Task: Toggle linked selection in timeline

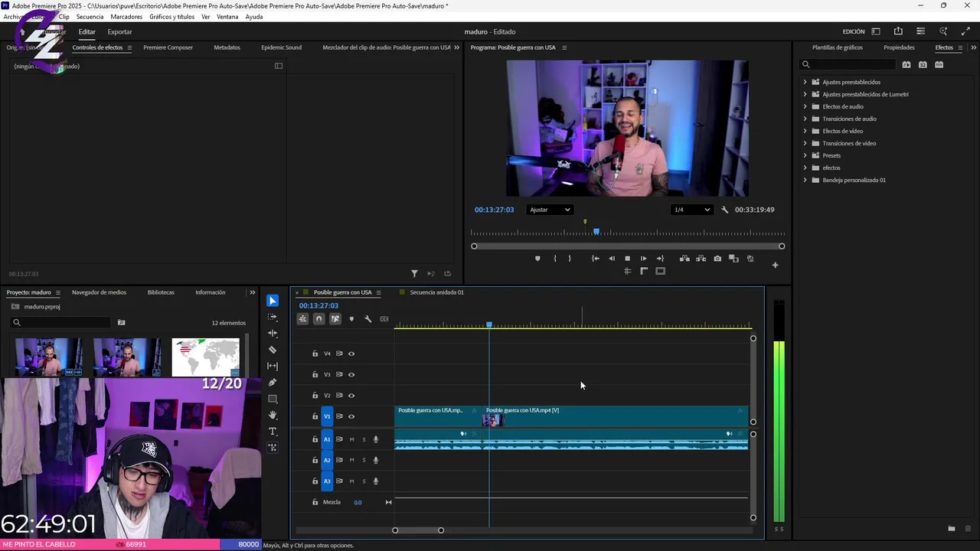Action: point(335,319)
